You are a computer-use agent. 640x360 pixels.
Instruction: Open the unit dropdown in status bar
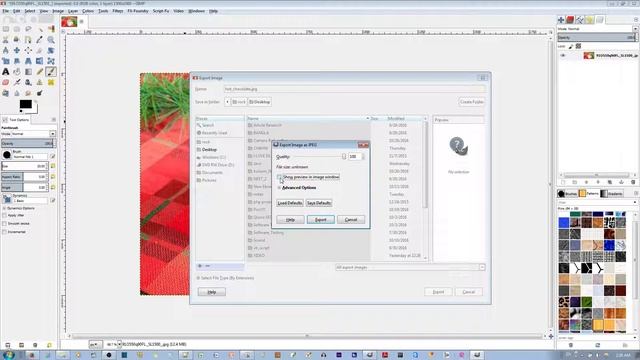tap(95, 344)
